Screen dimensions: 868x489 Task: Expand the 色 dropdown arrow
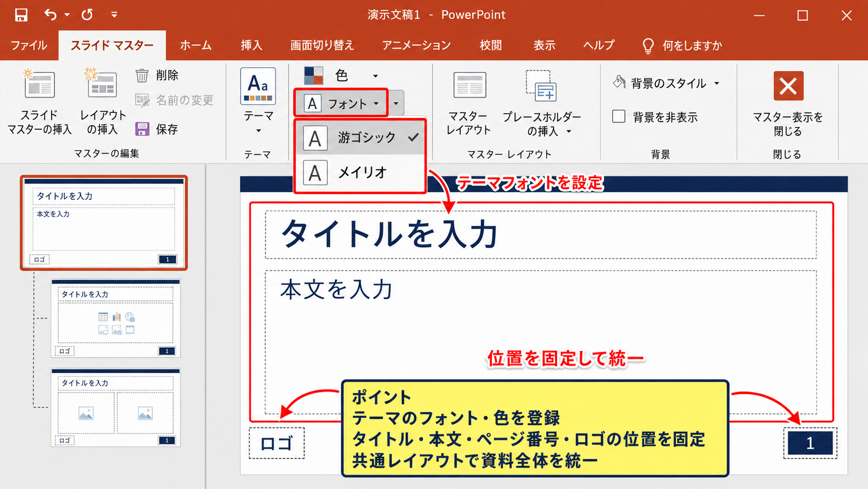click(x=375, y=76)
